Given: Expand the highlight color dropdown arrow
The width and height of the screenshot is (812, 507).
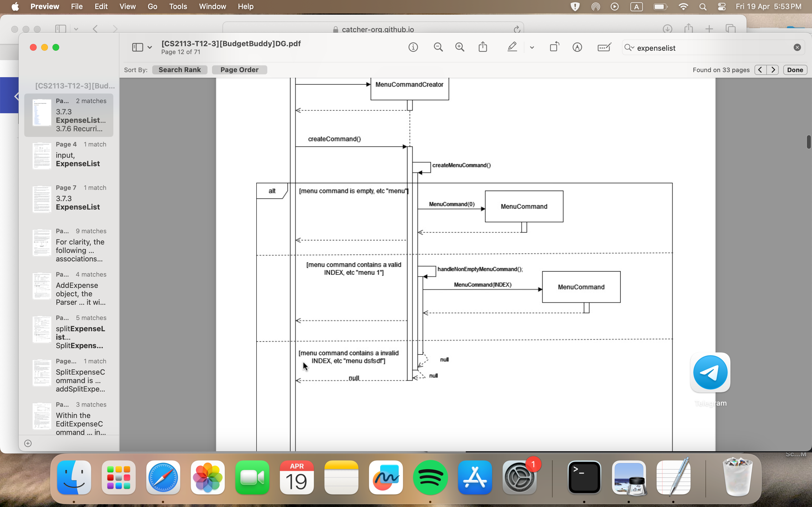Looking at the screenshot, I should point(532,48).
